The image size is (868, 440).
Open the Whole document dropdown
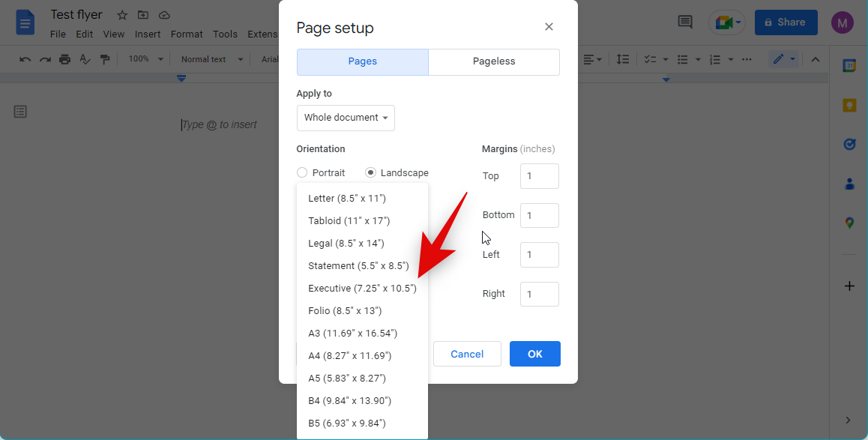point(346,118)
